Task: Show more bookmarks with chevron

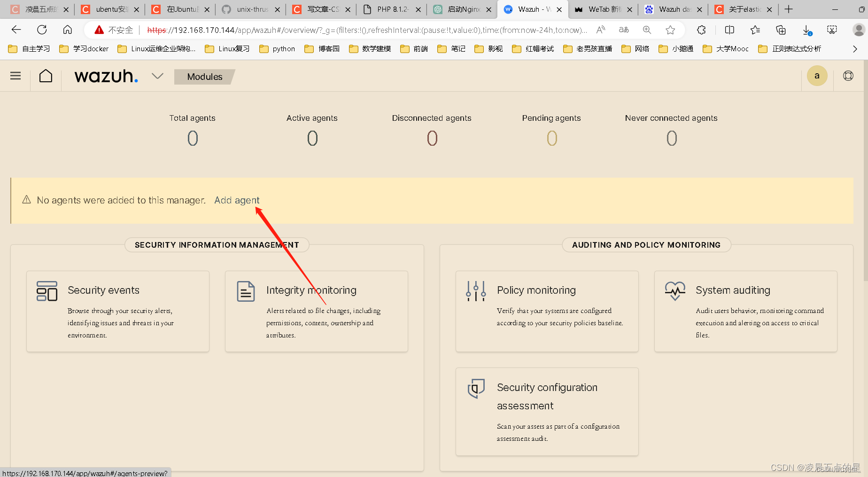Action: tap(855, 48)
